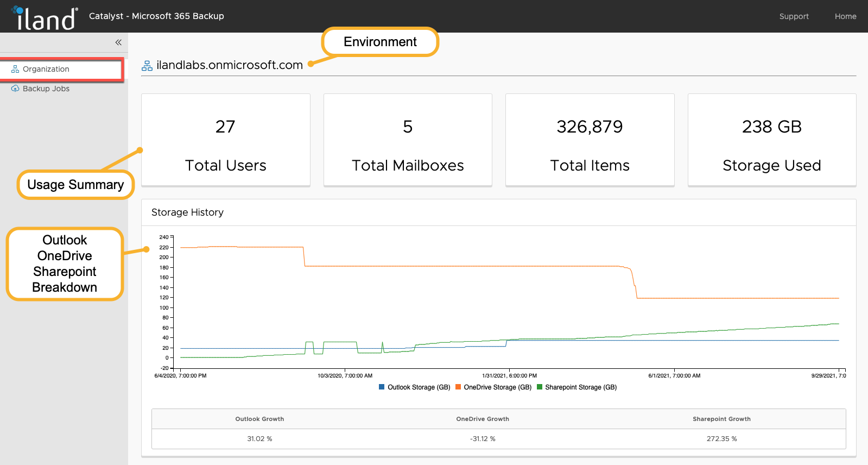
Task: Click the OneDrive Growth column header
Action: click(483, 419)
